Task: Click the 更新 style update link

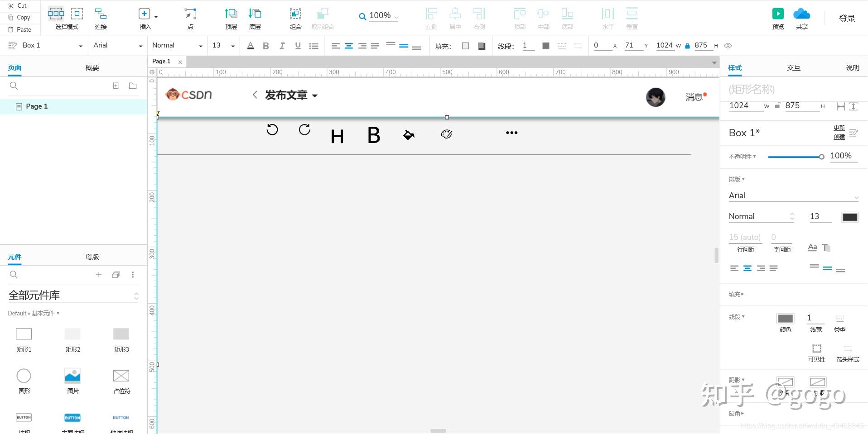Action: pyautogui.click(x=839, y=128)
